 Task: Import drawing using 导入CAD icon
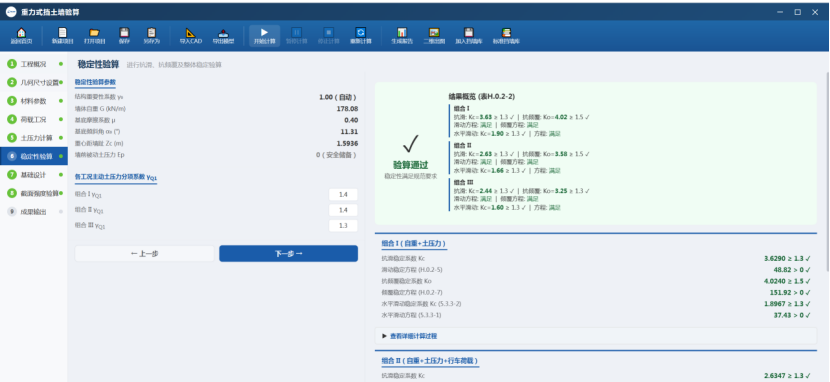point(191,32)
